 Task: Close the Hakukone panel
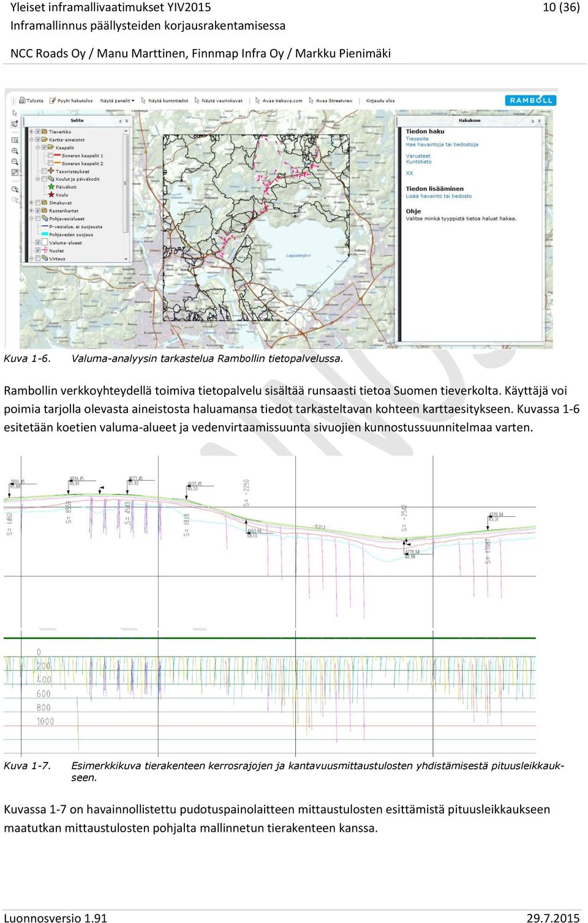pos(540,121)
